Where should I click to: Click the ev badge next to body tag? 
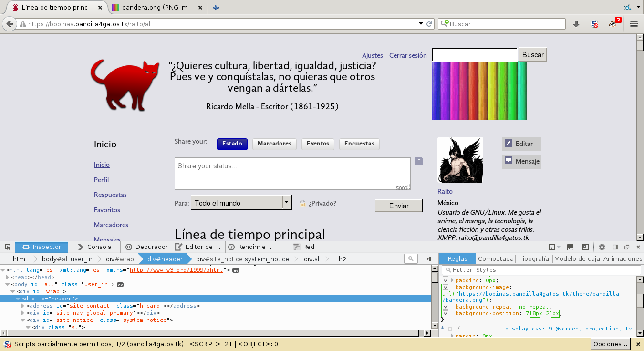[x=121, y=285]
